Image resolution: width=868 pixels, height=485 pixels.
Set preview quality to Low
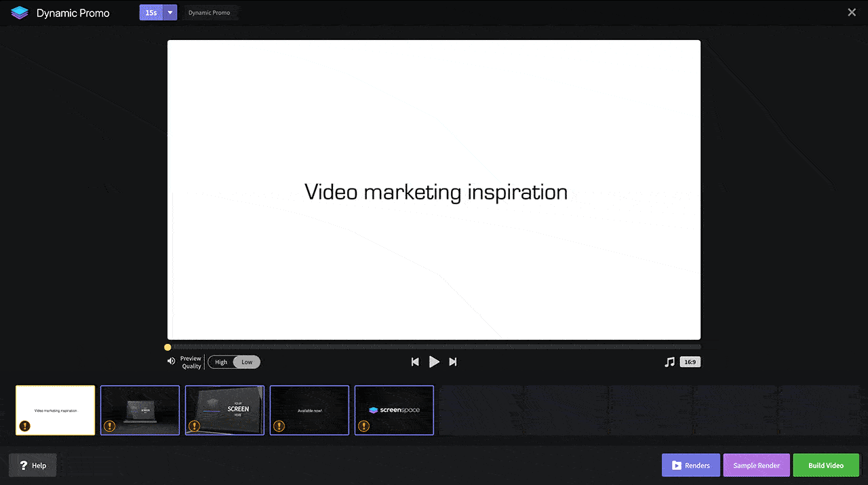[x=247, y=362]
